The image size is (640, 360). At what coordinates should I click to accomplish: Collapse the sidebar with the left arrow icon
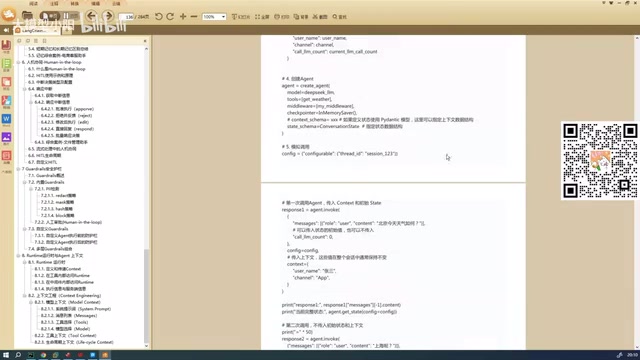tap(6, 30)
